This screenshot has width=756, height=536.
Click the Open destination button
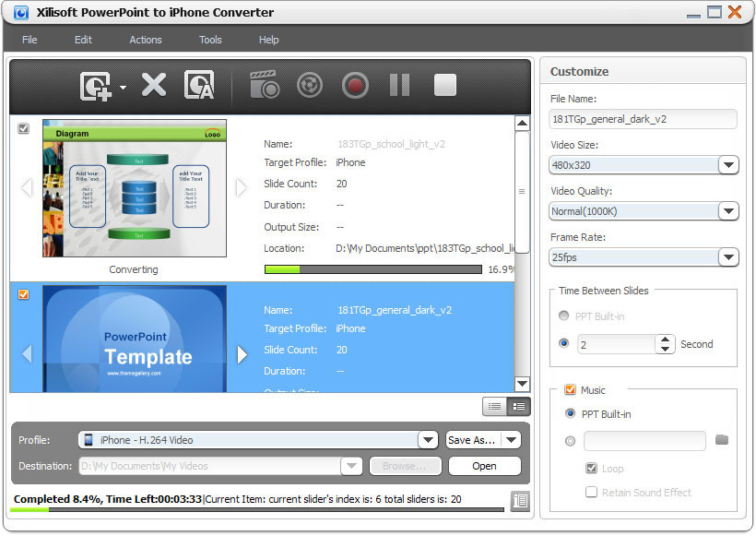click(x=484, y=466)
